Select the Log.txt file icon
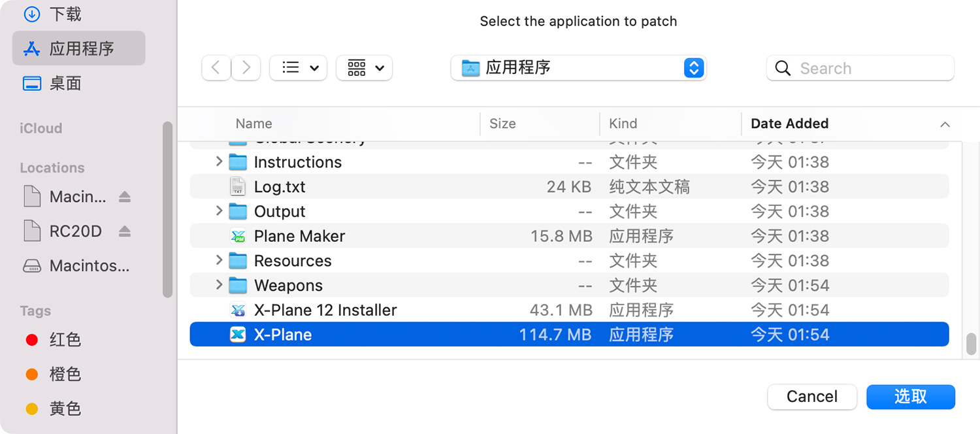This screenshot has height=434, width=980. coord(238,186)
